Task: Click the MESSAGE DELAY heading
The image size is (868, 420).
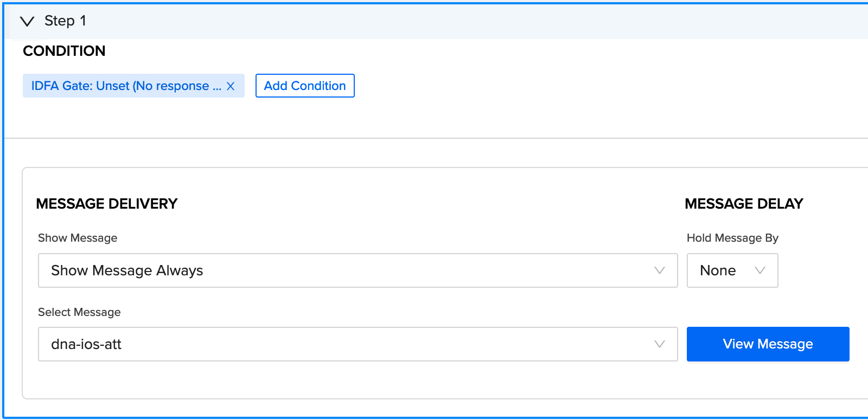Action: click(744, 204)
